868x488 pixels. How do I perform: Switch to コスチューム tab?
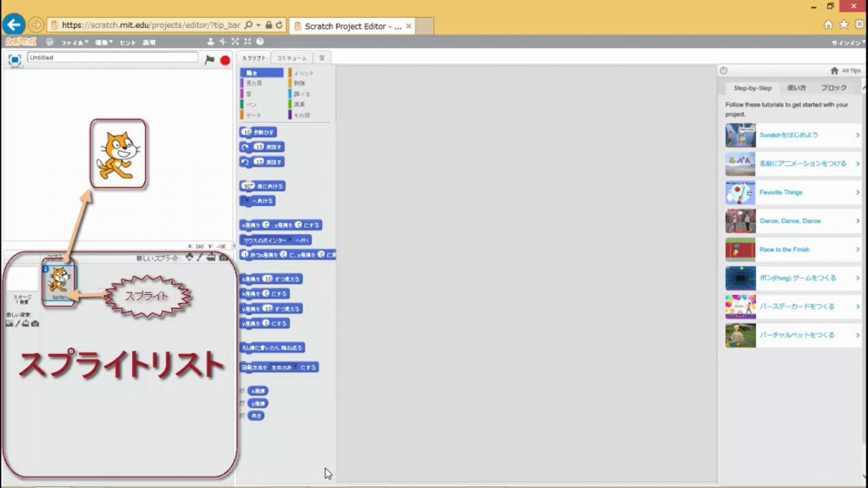point(292,58)
